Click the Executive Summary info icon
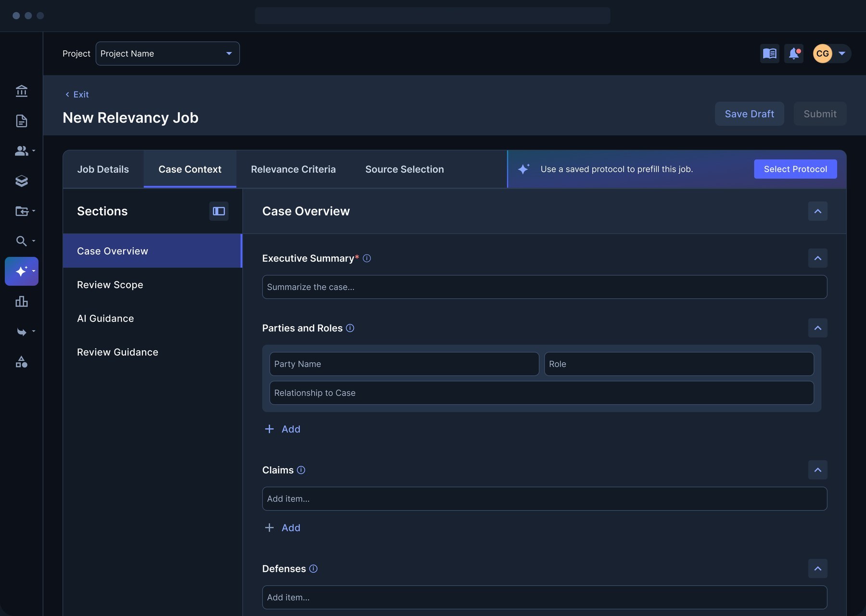The height and width of the screenshot is (616, 866). tap(367, 258)
